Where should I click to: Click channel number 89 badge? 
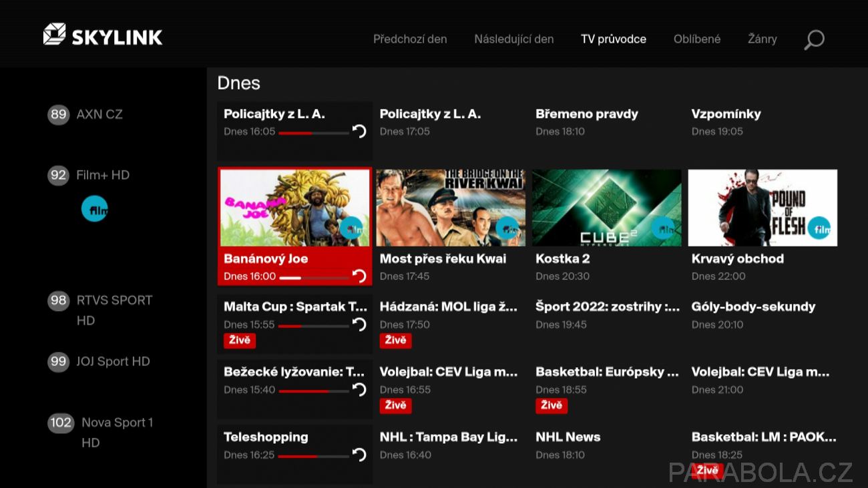click(59, 114)
